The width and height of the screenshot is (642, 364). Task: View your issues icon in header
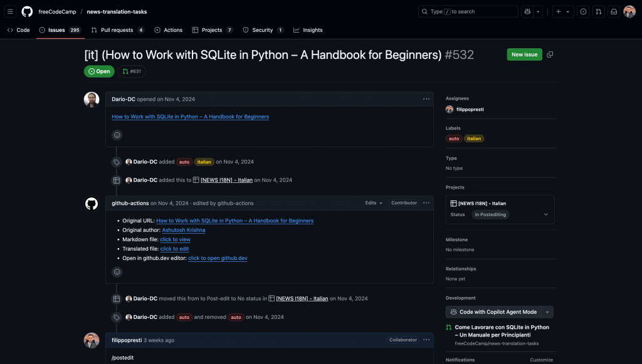[x=583, y=11]
